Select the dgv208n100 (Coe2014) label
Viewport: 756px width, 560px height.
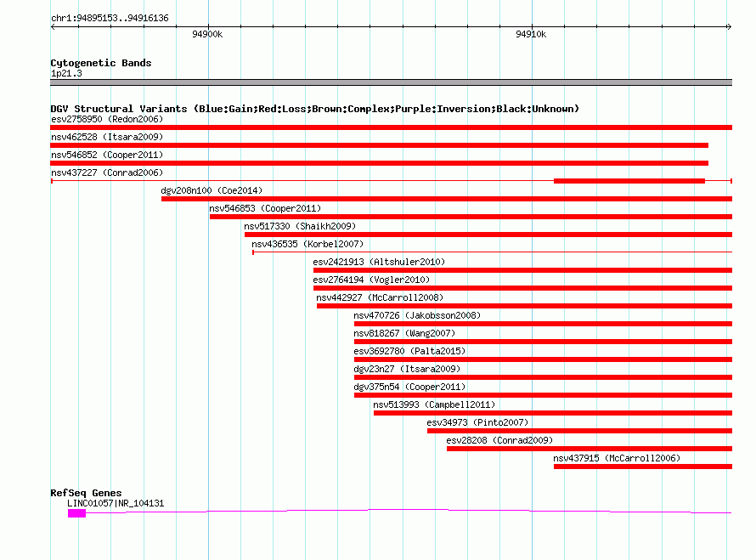pyautogui.click(x=212, y=190)
